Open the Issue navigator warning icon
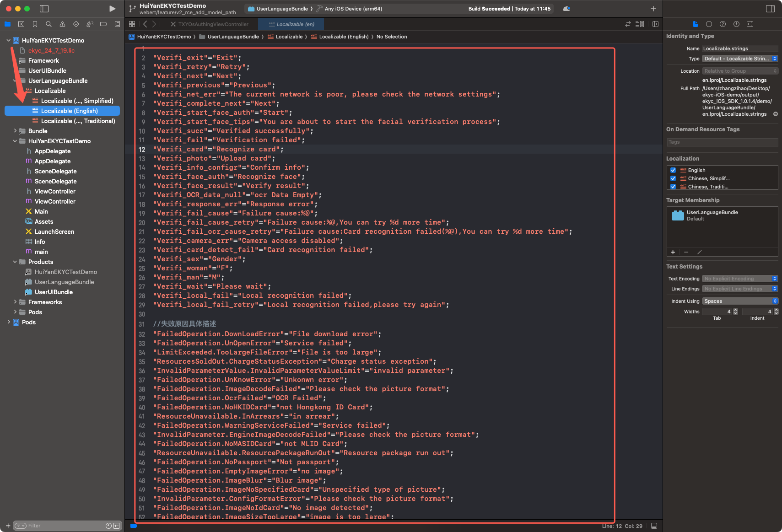This screenshot has width=782, height=532. 62,24
